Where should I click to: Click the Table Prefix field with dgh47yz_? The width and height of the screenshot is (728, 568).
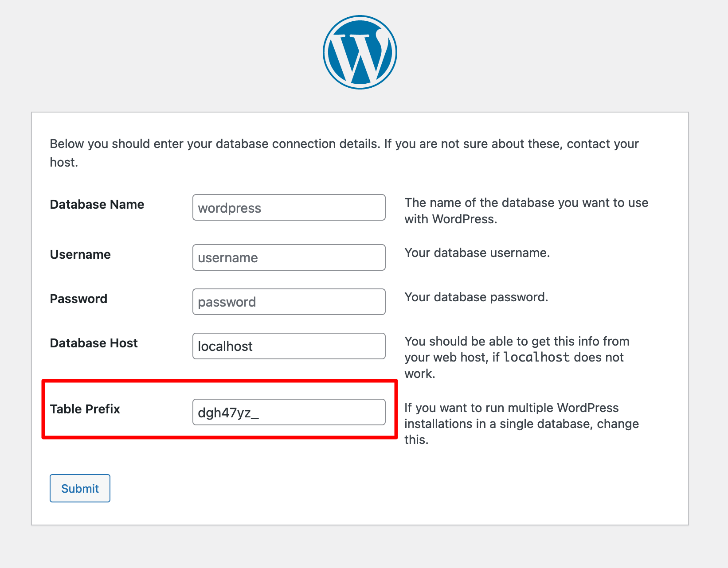tap(289, 412)
